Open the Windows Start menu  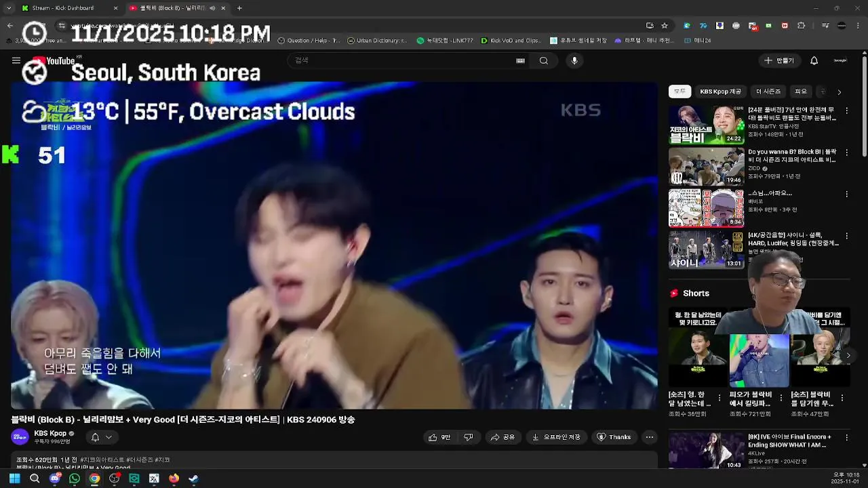point(14,479)
